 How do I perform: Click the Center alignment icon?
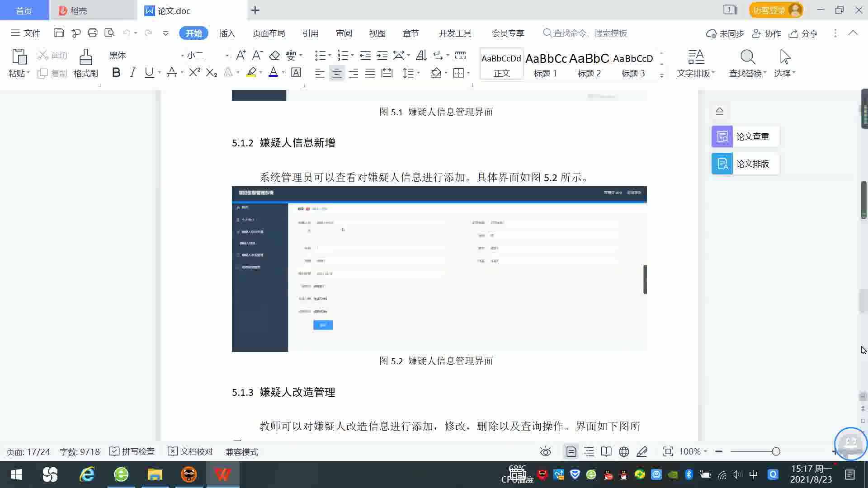pos(336,73)
